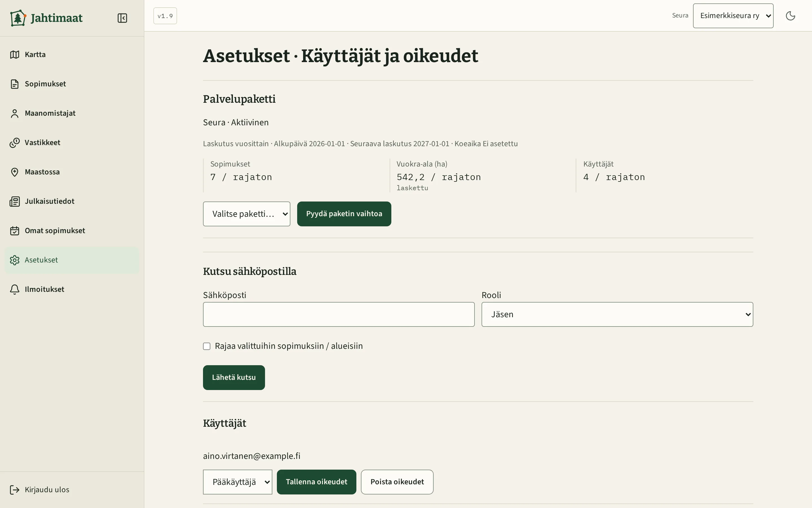Open the Pääkäyttäjä role dropdown

pyautogui.click(x=238, y=482)
